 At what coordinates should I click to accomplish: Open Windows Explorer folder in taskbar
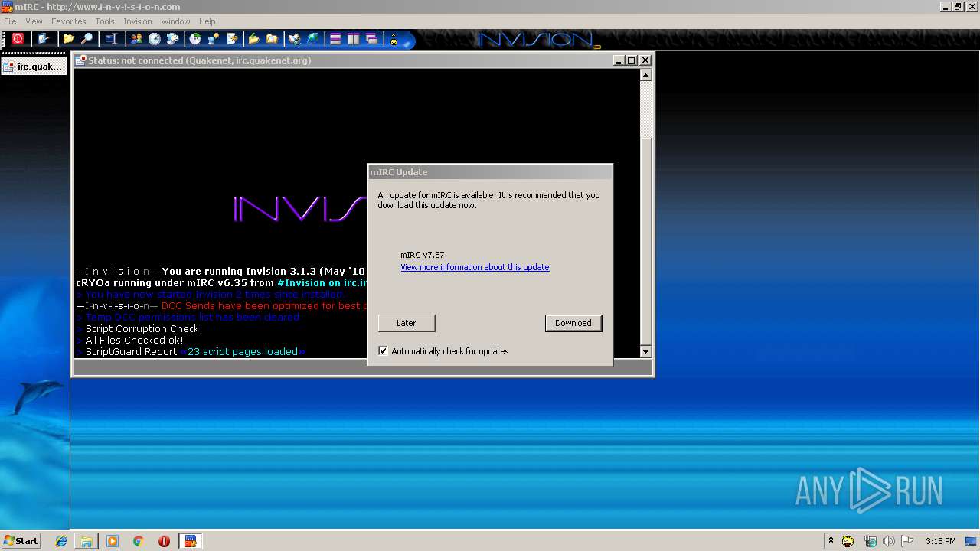87,541
